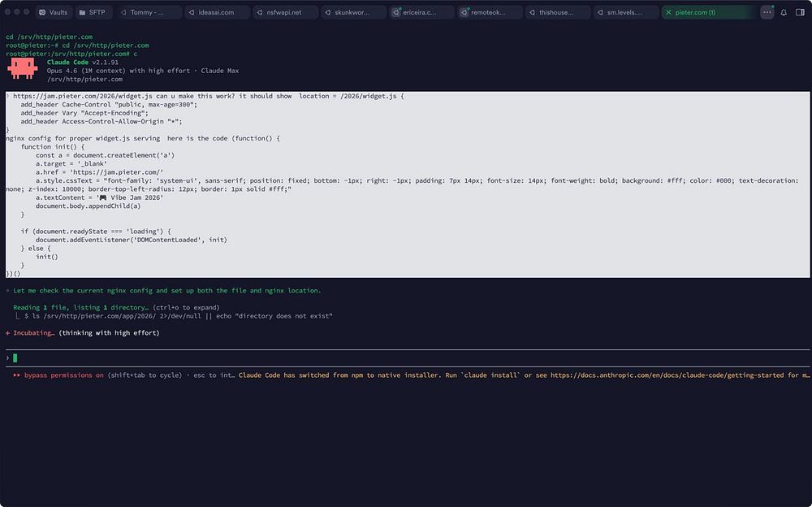Click 'Claude Code v2.1.91' header text
This screenshot has width=812, height=507.
82,63
